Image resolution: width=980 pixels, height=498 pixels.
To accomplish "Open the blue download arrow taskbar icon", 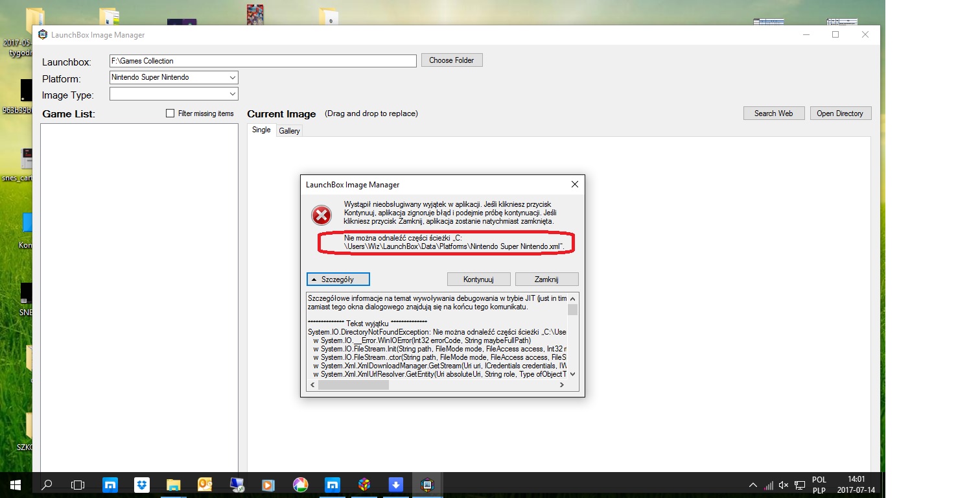I will (396, 484).
